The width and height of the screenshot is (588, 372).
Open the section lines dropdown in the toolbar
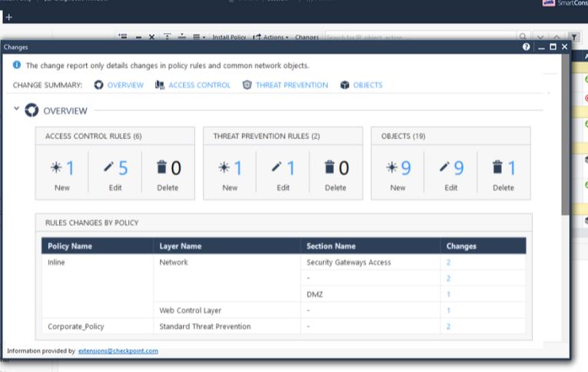point(199,37)
